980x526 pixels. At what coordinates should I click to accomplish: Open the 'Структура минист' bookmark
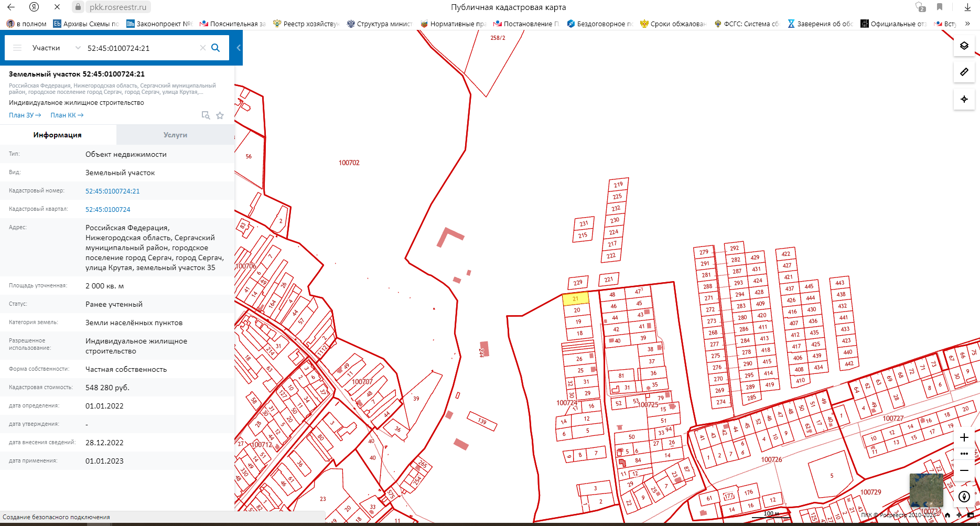click(x=380, y=24)
